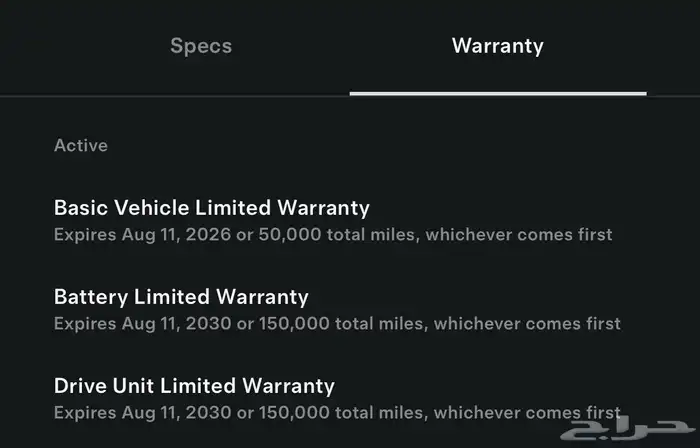
Task: Open Basic Vehicle Limited Warranty heading
Action: click(212, 208)
